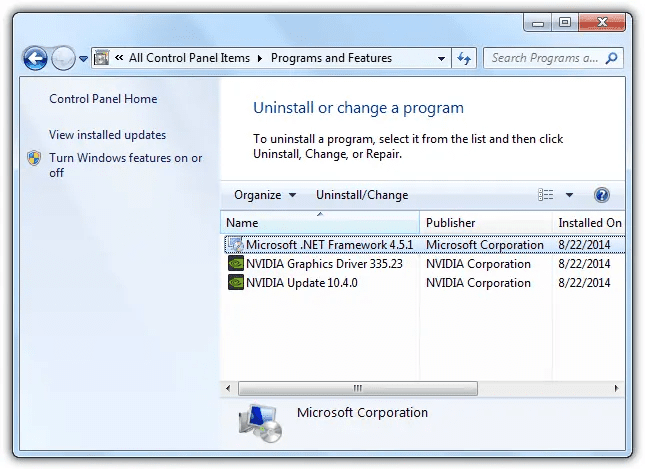Click Programs and Features breadcrumb
This screenshot has width=645, height=469.
click(x=331, y=58)
